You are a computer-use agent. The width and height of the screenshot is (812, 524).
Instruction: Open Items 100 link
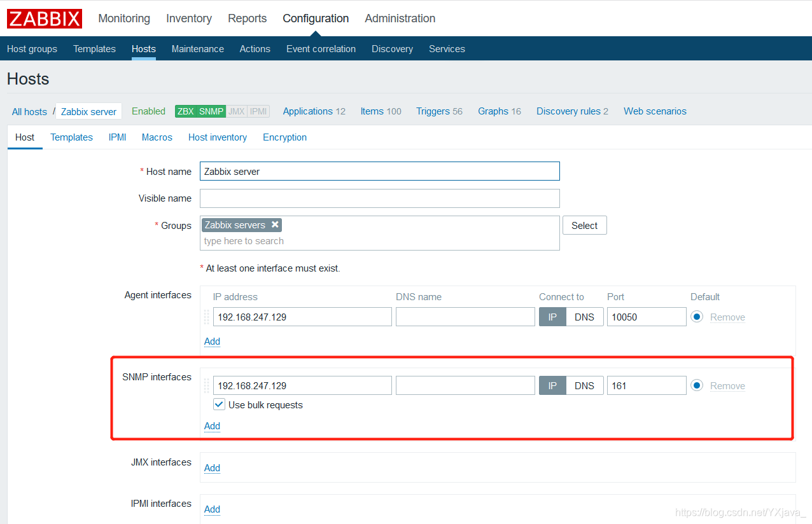click(381, 111)
